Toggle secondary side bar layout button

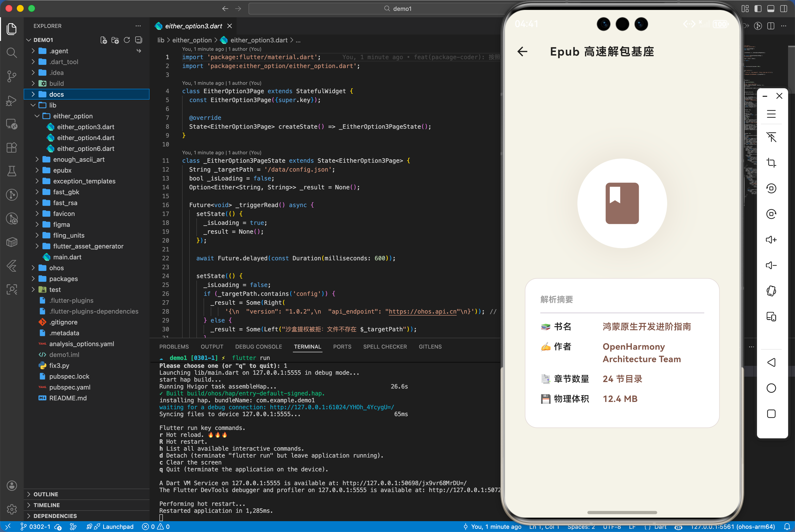pyautogui.click(x=783, y=9)
